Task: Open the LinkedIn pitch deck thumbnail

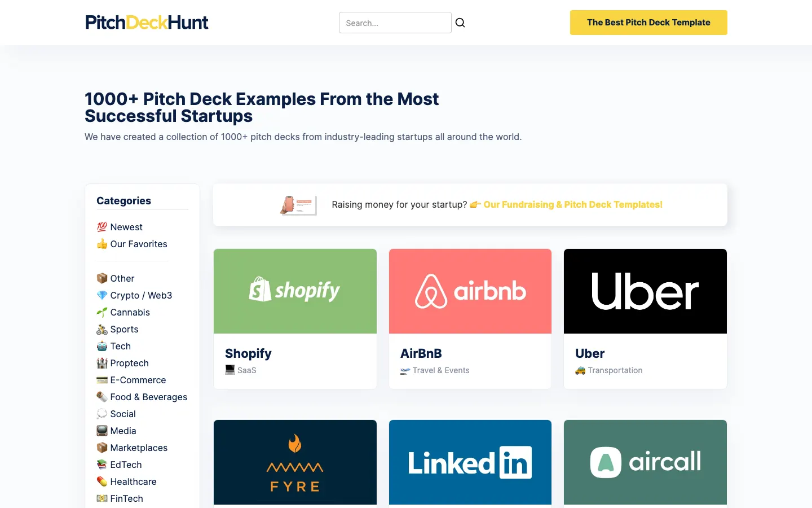Action: [x=470, y=462]
